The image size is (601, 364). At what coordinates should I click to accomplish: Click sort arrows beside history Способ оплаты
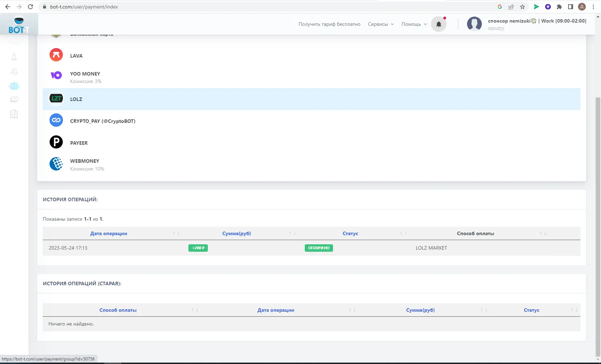coord(543,233)
